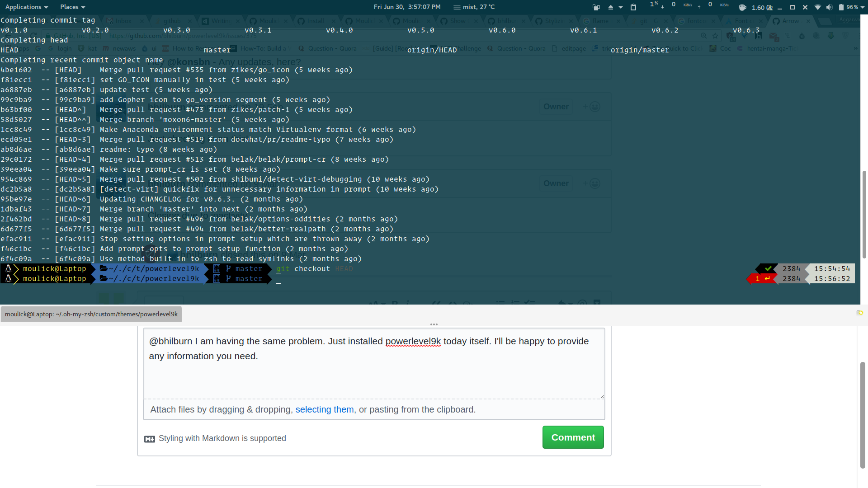Click tag v0.5.0 in completion list

tap(420, 30)
